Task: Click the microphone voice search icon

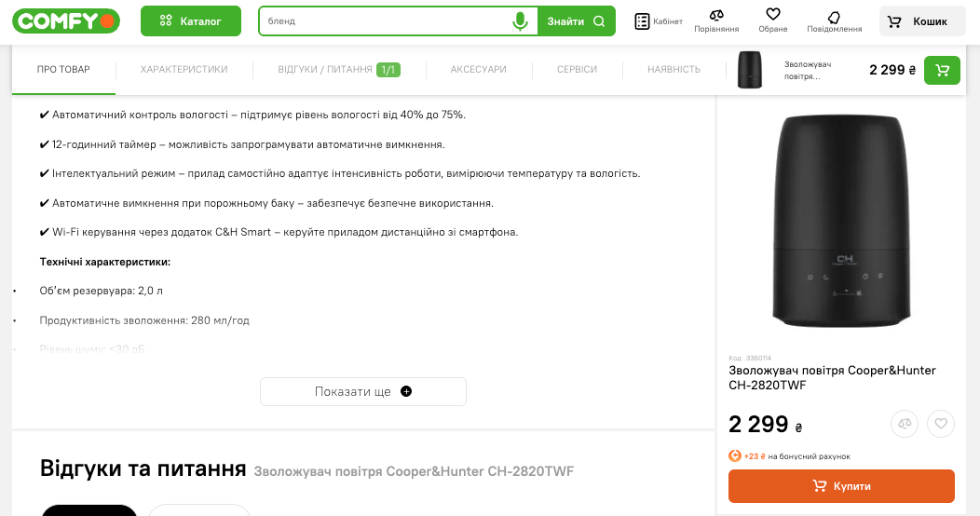Action: pyautogui.click(x=520, y=21)
